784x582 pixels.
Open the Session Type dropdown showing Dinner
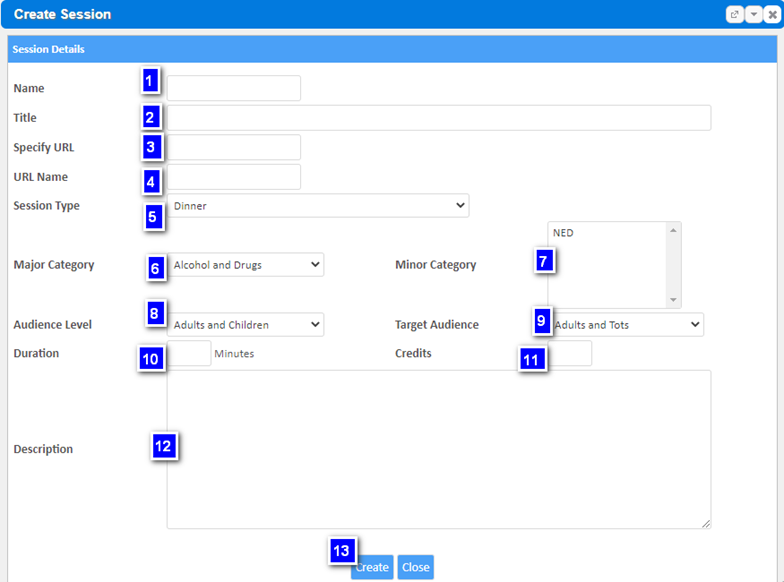(x=318, y=206)
